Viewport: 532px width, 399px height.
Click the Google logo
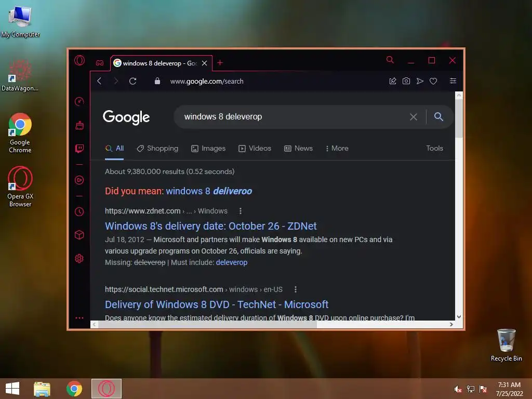pyautogui.click(x=126, y=117)
